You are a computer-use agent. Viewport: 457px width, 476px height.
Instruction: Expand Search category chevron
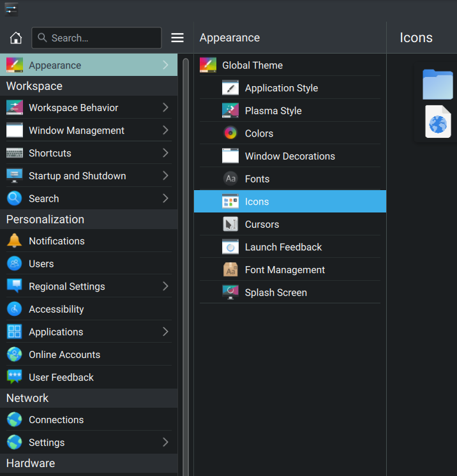pyautogui.click(x=165, y=198)
